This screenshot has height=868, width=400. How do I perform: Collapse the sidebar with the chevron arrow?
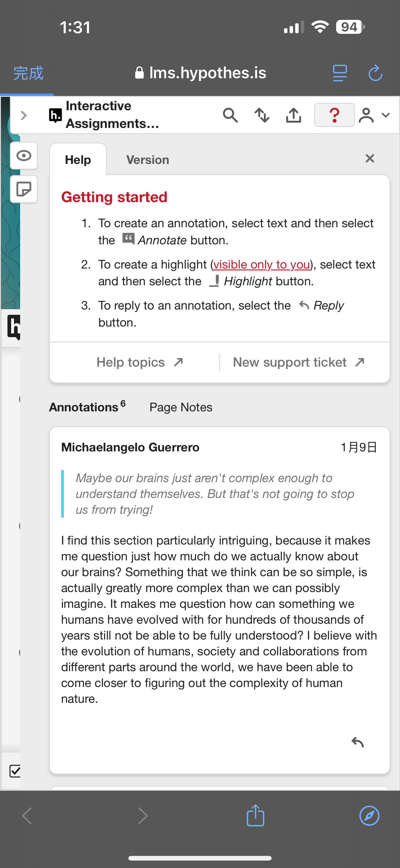[24, 115]
